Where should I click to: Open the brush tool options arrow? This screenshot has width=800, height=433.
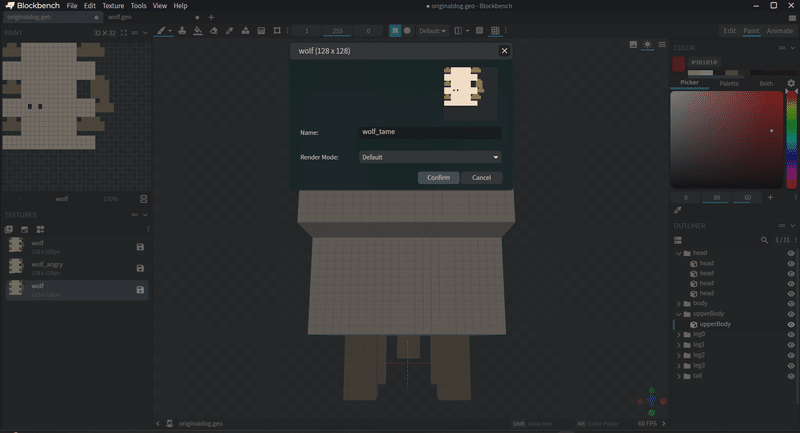170,31
